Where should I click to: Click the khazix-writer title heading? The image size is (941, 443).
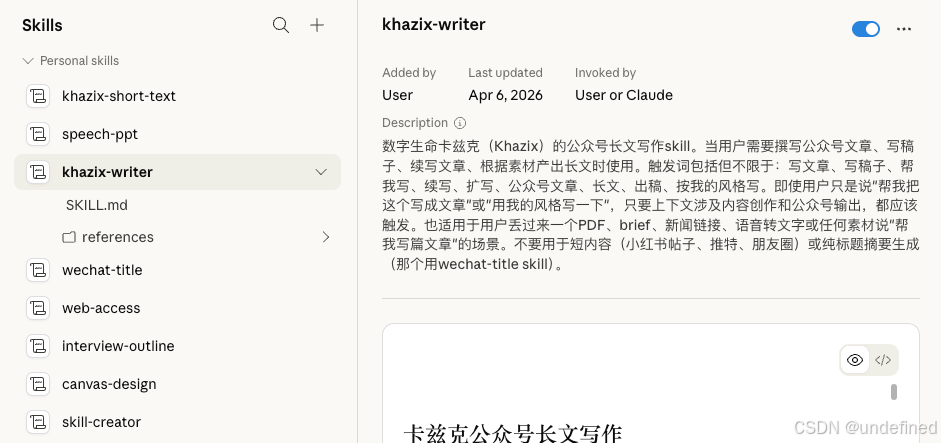coord(433,25)
